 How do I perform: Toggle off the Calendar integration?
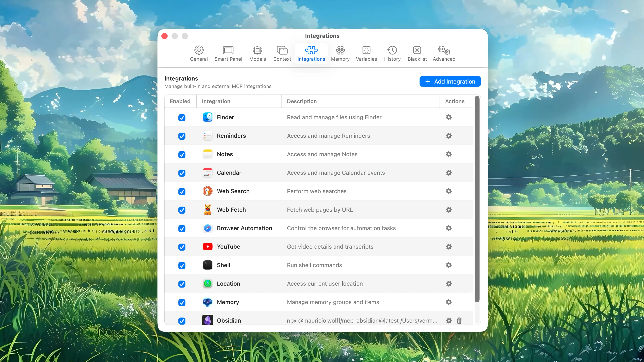[x=182, y=173]
